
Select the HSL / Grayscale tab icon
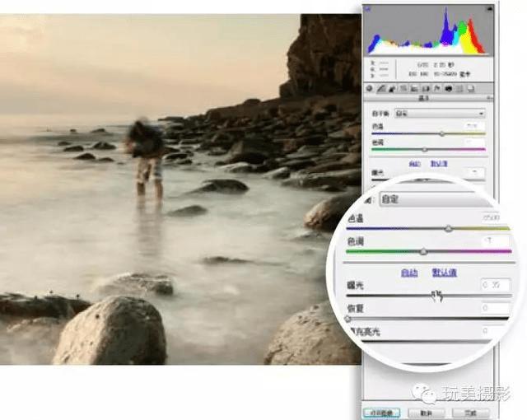(403, 89)
